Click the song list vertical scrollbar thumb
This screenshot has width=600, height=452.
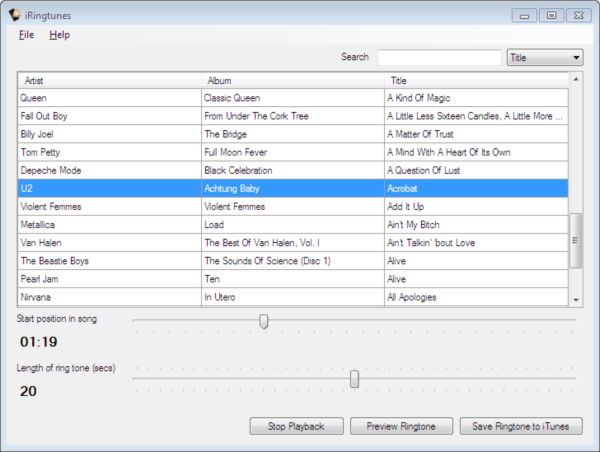coord(576,240)
